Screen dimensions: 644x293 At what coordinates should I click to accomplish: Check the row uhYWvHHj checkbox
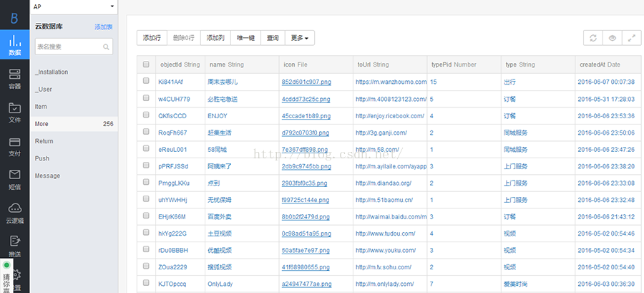coord(146,199)
